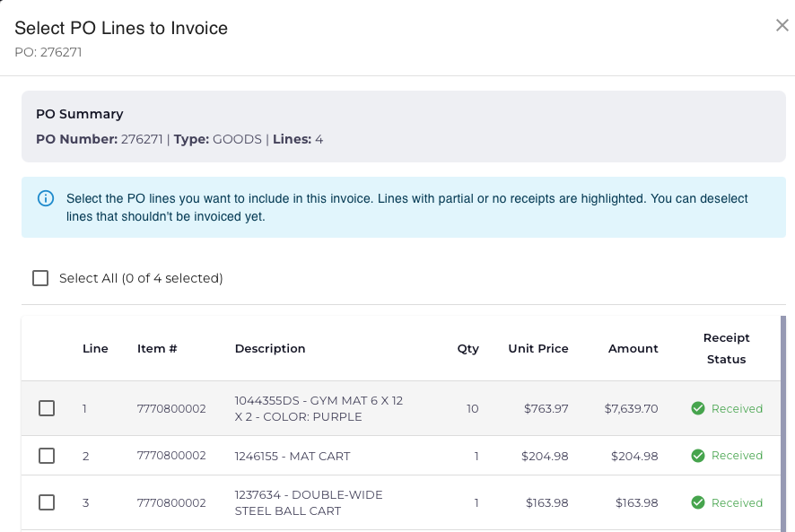
Task: Click the blue info icon in banner
Action: [46, 198]
